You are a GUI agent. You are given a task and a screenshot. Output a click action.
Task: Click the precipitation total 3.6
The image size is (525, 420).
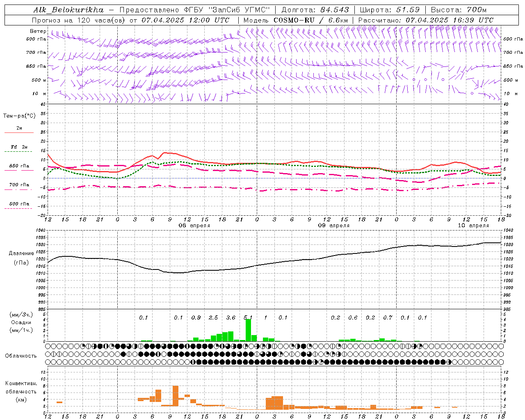231,317
